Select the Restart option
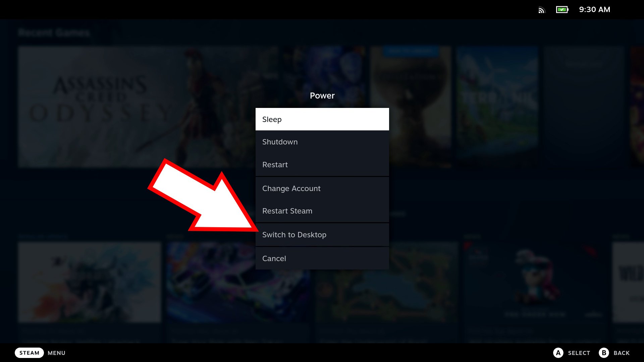644x362 pixels. click(x=322, y=165)
